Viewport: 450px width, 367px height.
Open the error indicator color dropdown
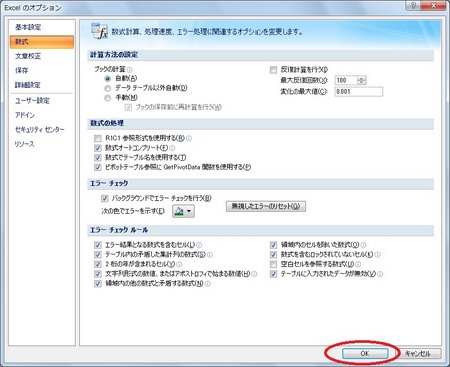click(183, 211)
